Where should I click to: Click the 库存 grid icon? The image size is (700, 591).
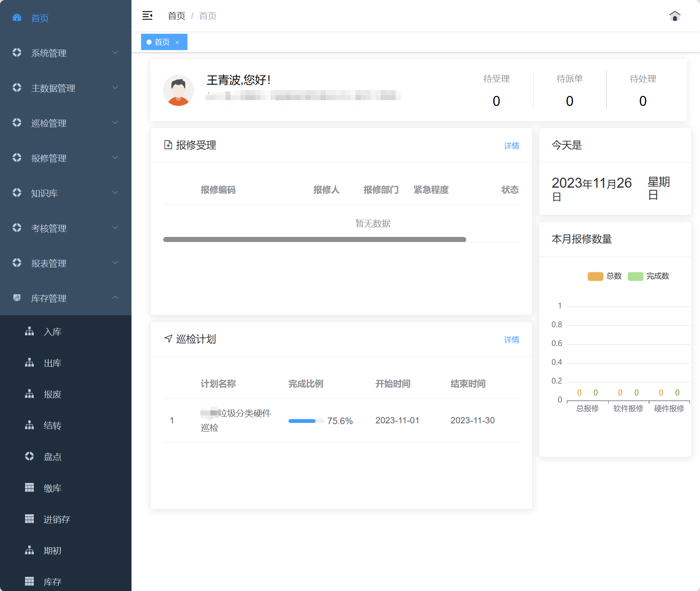(29, 581)
